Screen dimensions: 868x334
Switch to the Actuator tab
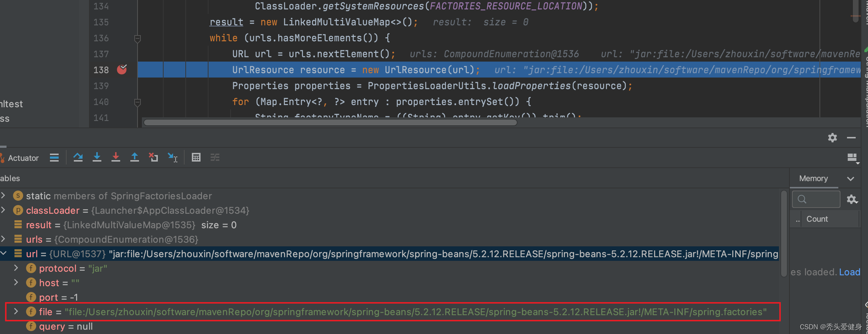pyautogui.click(x=23, y=158)
